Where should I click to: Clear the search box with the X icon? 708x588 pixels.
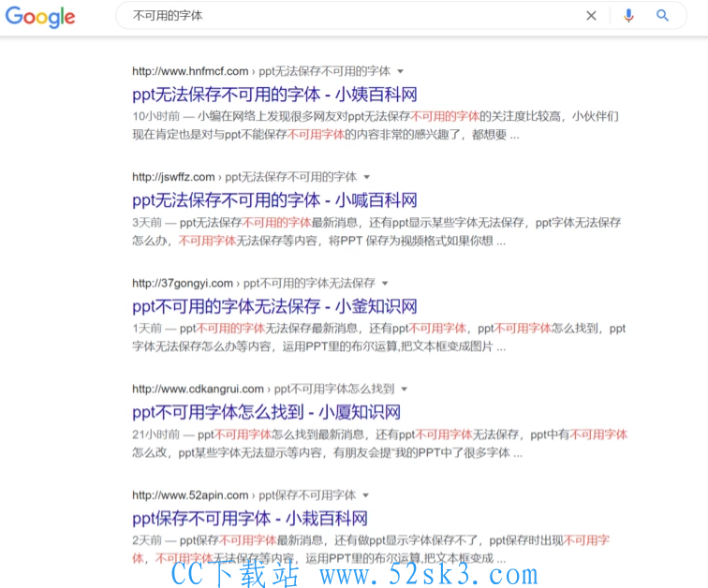coord(591,16)
